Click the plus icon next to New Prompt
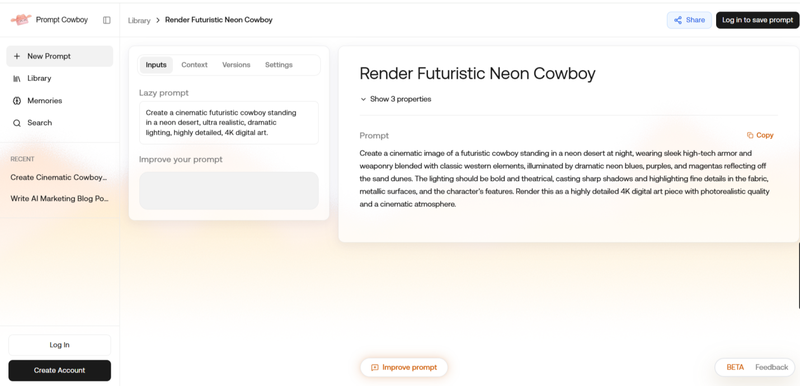The width and height of the screenshot is (800, 386). pyautogui.click(x=17, y=56)
